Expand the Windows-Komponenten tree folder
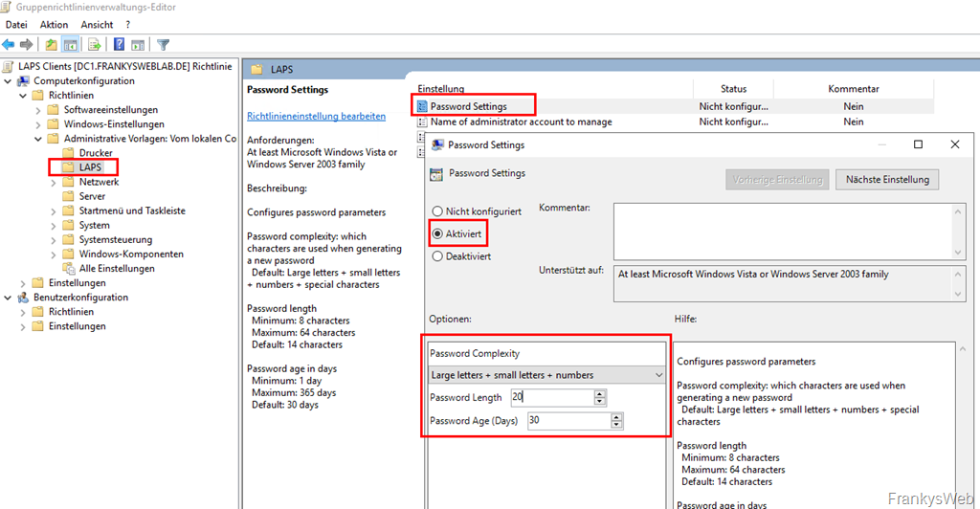This screenshot has height=509, width=980. pyautogui.click(x=53, y=254)
